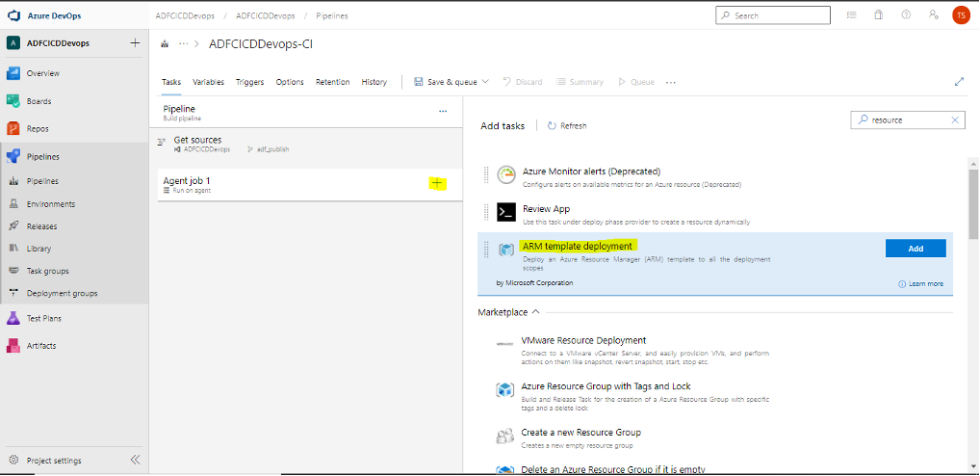The height and width of the screenshot is (476, 980).
Task: Click the Azure DevOps logo
Action: (14, 15)
